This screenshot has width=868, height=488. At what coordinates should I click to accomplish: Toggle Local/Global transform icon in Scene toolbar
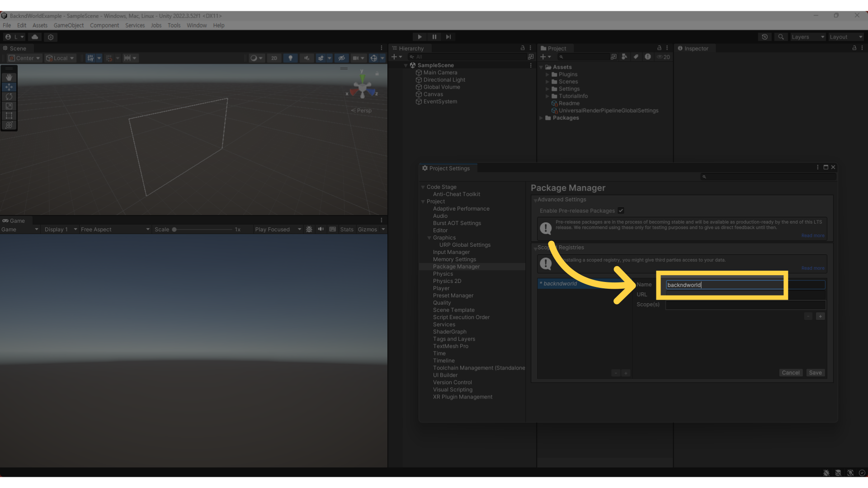[60, 58]
